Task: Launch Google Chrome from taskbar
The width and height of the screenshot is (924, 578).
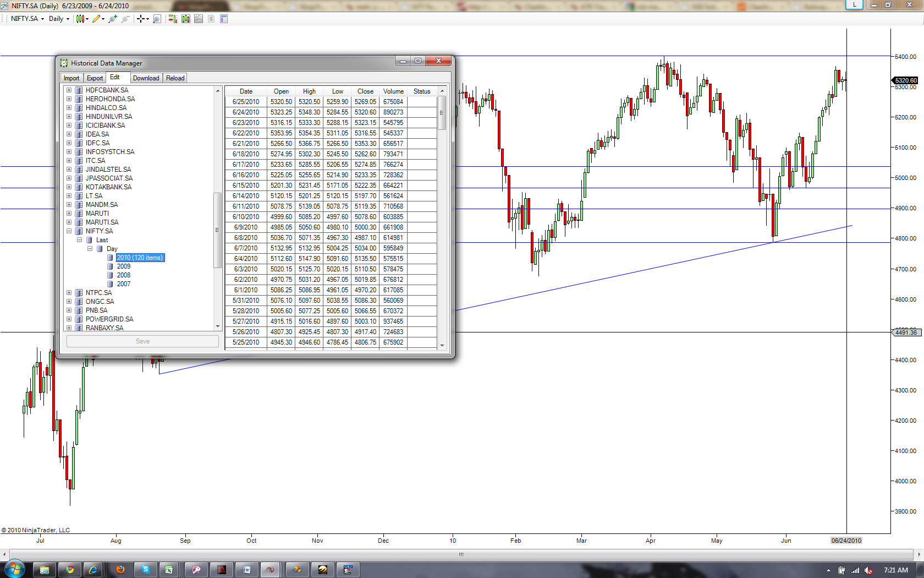Action: pos(70,570)
